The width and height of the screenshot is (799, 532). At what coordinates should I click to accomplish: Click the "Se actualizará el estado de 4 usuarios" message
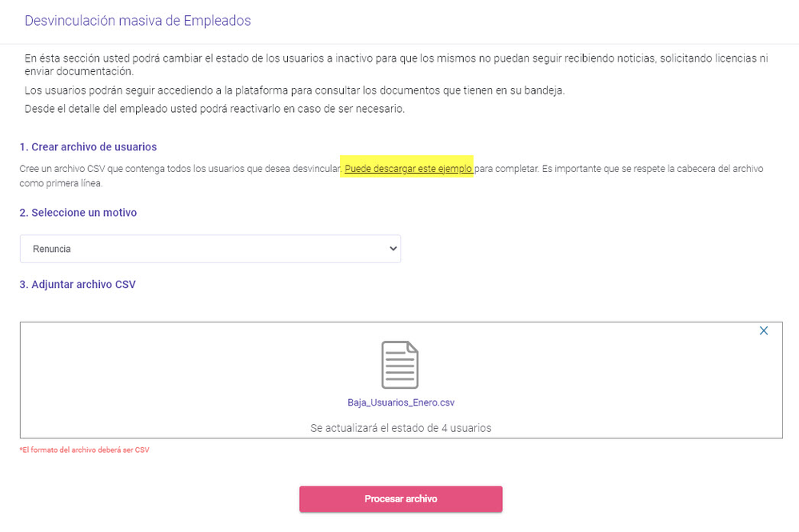401,428
